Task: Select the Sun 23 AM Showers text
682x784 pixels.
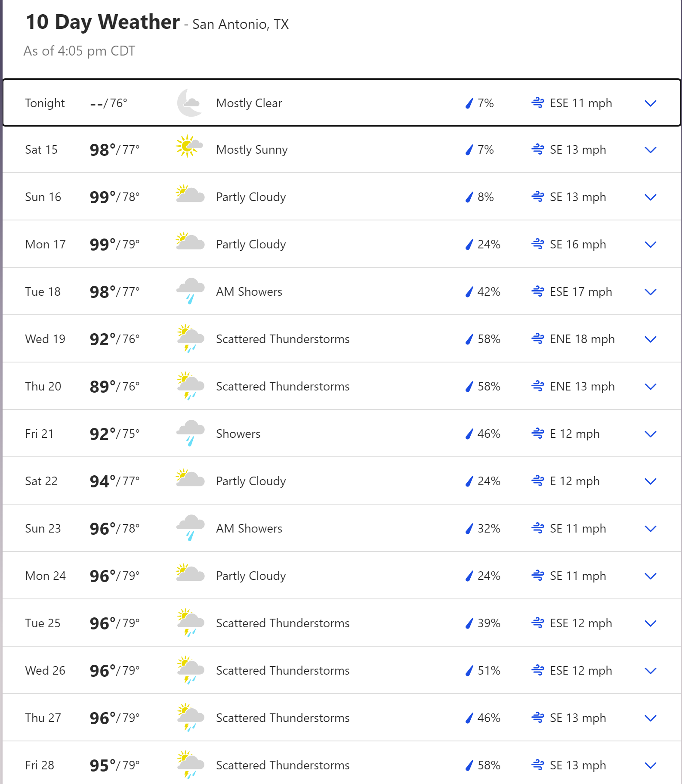Action: coord(249,529)
